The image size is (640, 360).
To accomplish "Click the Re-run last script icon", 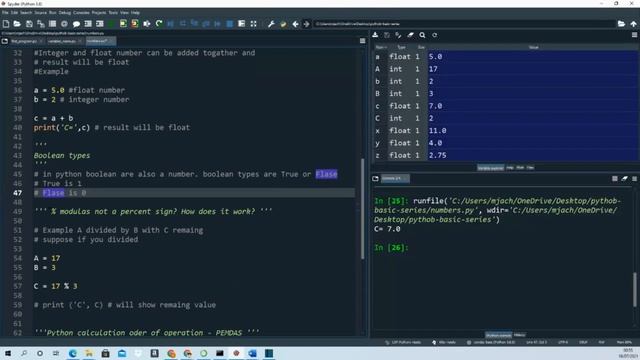I will click(x=159, y=24).
